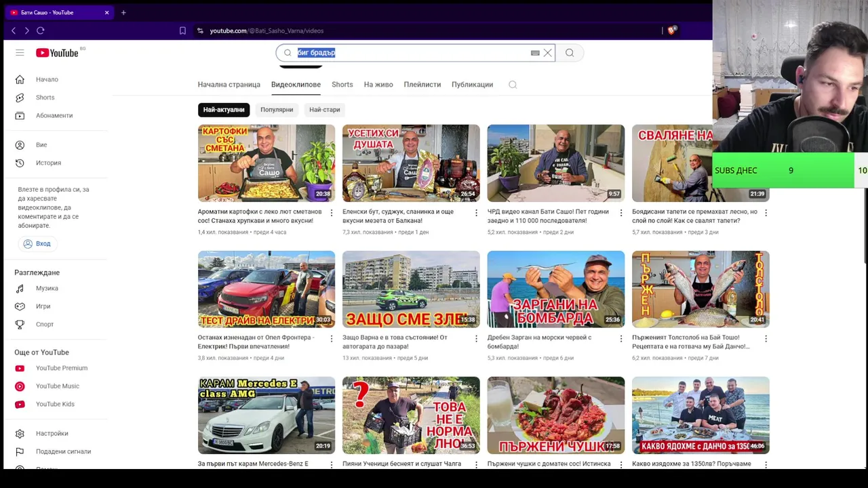Reload the page with the refresh icon
This screenshot has width=868, height=488.
pos(41,30)
